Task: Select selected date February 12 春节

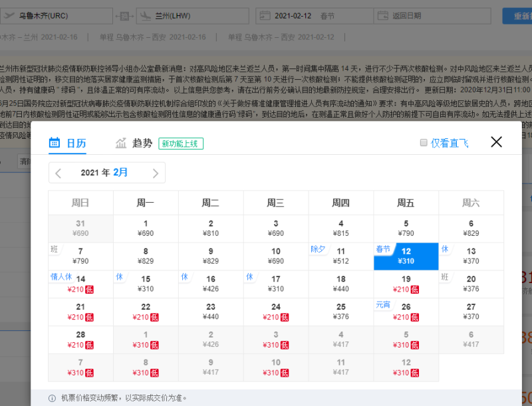Action: pyautogui.click(x=406, y=256)
